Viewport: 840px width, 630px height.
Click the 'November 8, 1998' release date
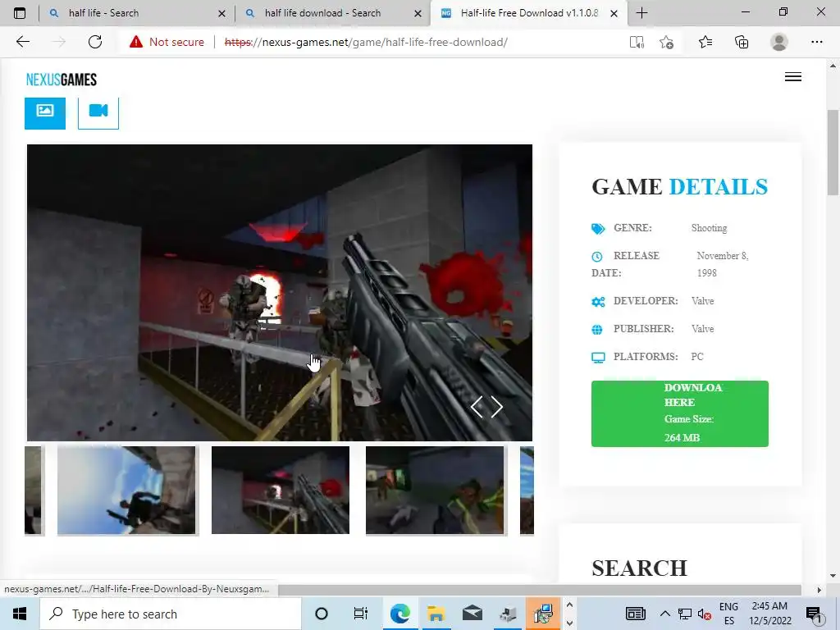point(722,264)
